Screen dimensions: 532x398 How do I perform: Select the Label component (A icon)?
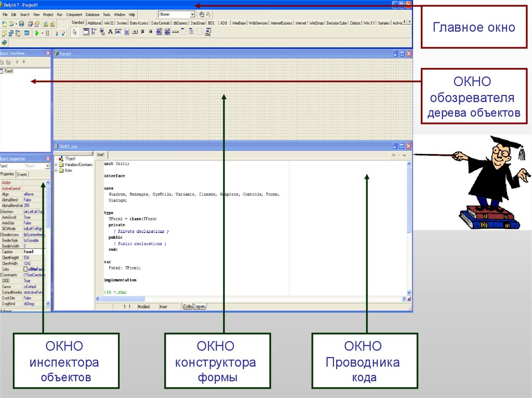tap(110, 32)
